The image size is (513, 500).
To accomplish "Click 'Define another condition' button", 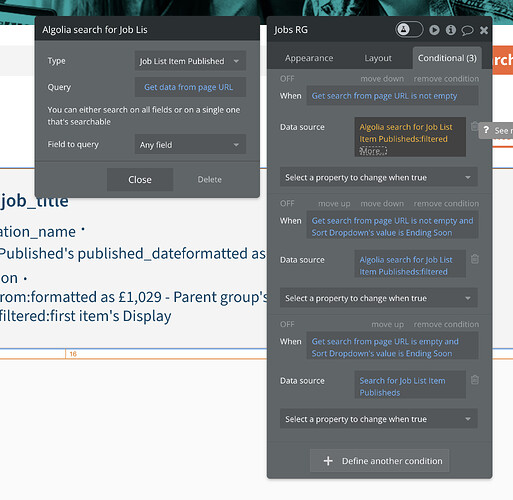I will pos(380,461).
